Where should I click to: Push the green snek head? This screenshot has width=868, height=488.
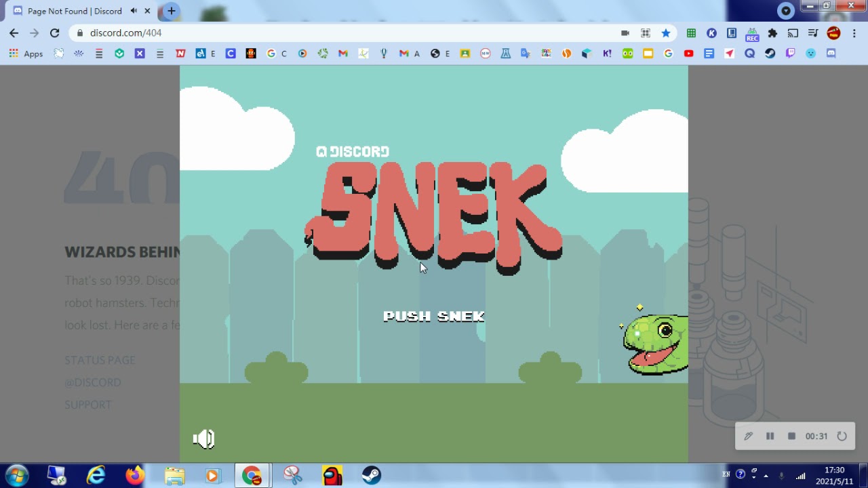[x=656, y=343]
